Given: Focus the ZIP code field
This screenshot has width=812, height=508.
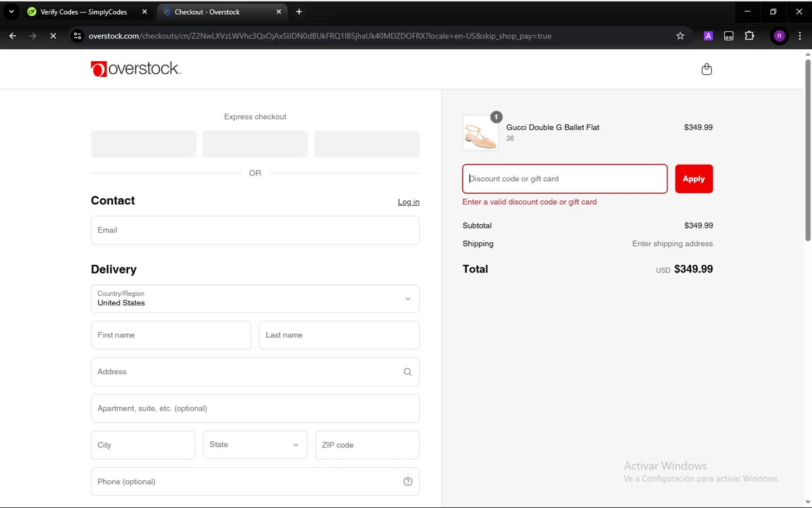Looking at the screenshot, I should [x=368, y=445].
